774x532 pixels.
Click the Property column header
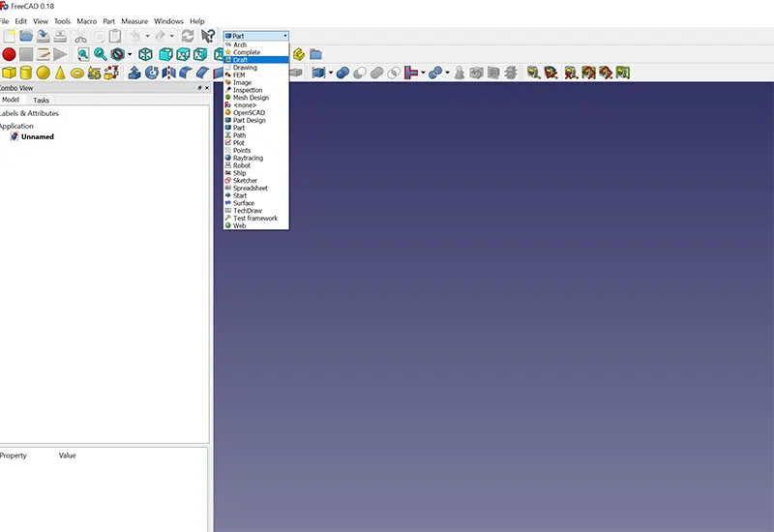pyautogui.click(x=14, y=456)
